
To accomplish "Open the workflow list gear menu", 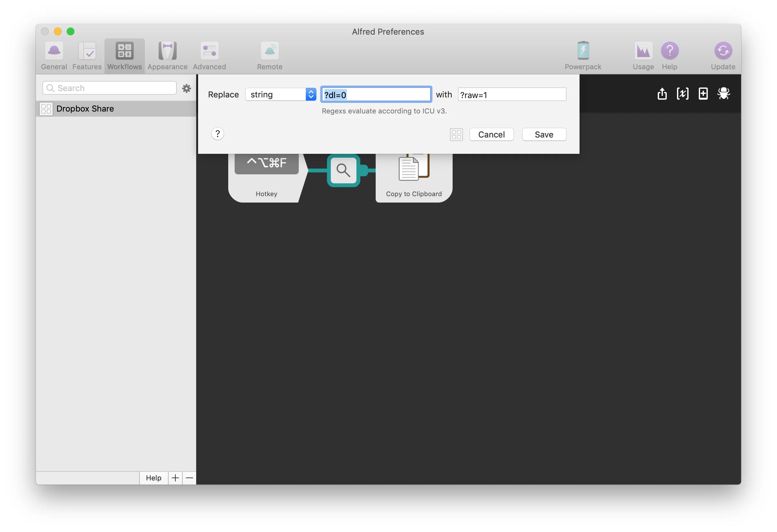I will [x=186, y=88].
